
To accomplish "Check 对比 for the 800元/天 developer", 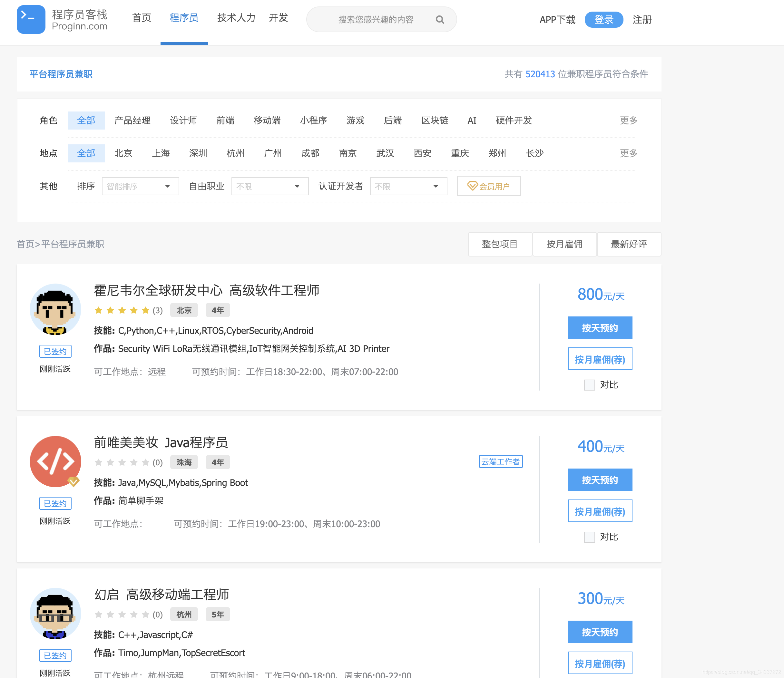I will click(589, 385).
